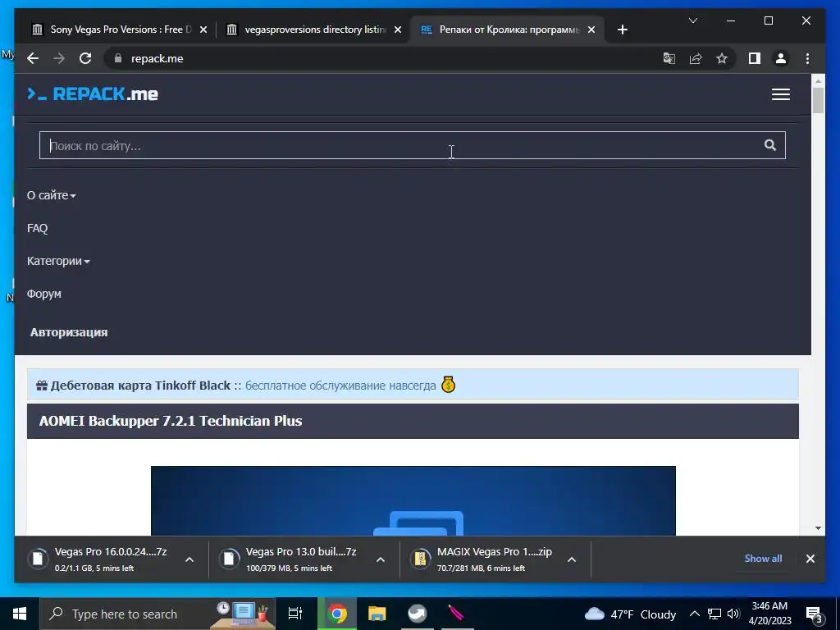Go back to previous page
Viewport: 840px width, 630px height.
tap(33, 58)
